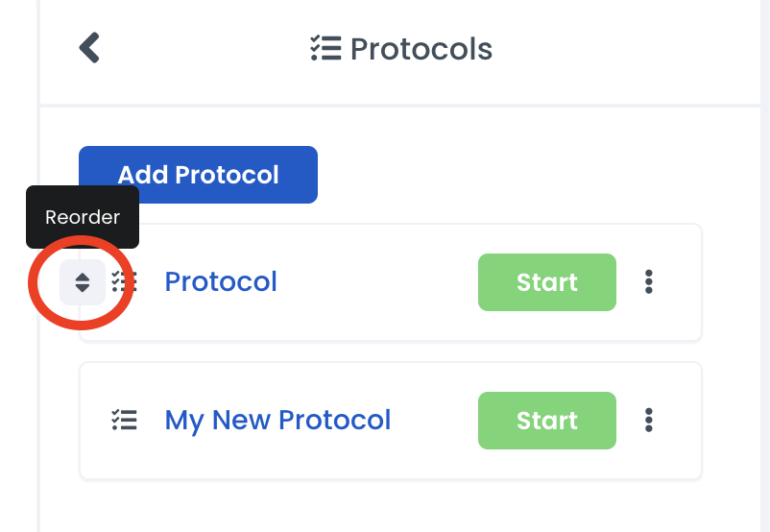770x532 pixels.
Task: Go back using the left chevron
Action: 89,48
